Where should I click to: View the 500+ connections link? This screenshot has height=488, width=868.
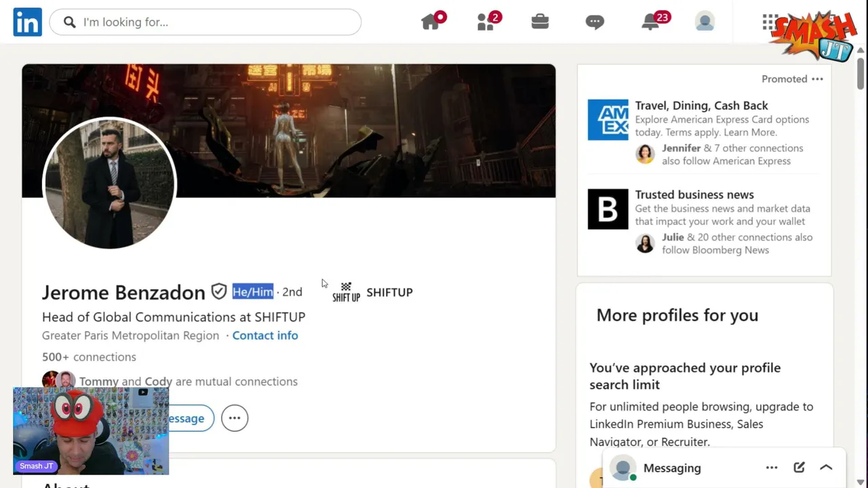tap(89, 357)
